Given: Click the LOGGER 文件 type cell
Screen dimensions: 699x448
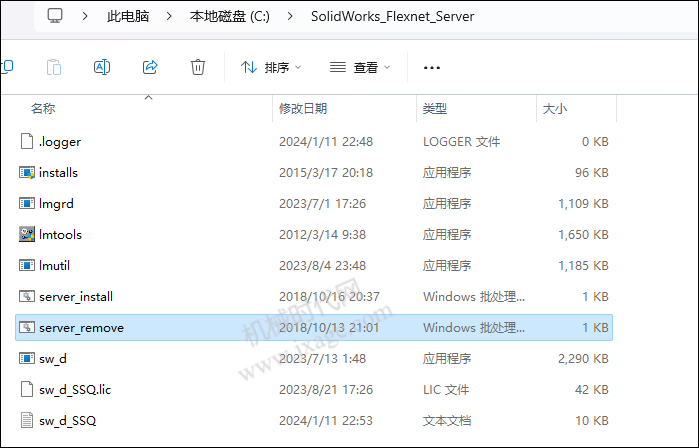Looking at the screenshot, I should (x=461, y=142).
